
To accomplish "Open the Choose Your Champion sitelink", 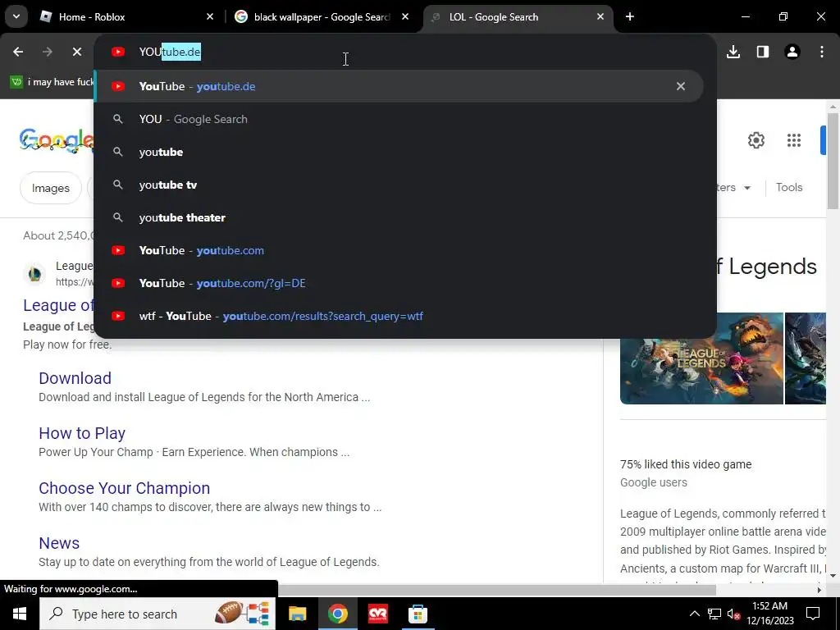I will click(x=125, y=488).
